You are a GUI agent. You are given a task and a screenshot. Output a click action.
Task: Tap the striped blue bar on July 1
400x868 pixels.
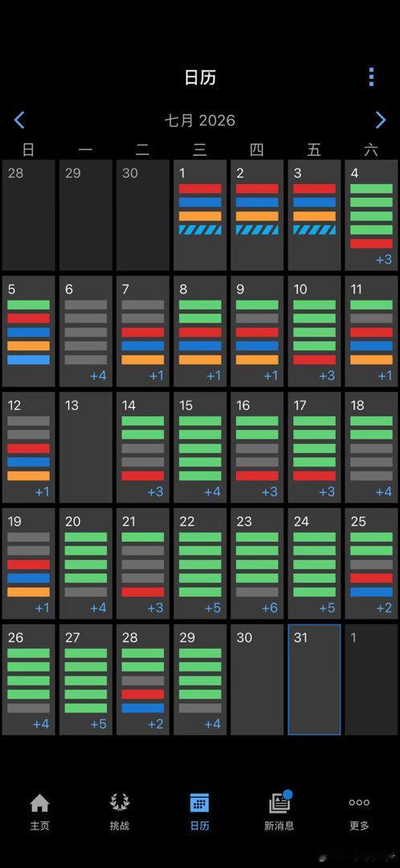point(200,230)
